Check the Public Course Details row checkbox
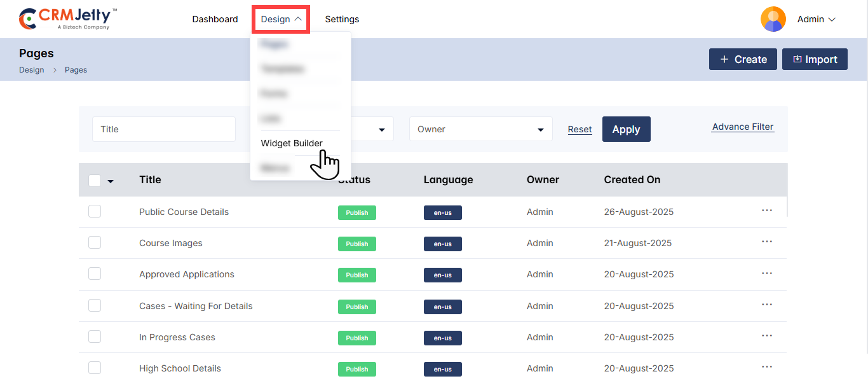 tap(95, 211)
